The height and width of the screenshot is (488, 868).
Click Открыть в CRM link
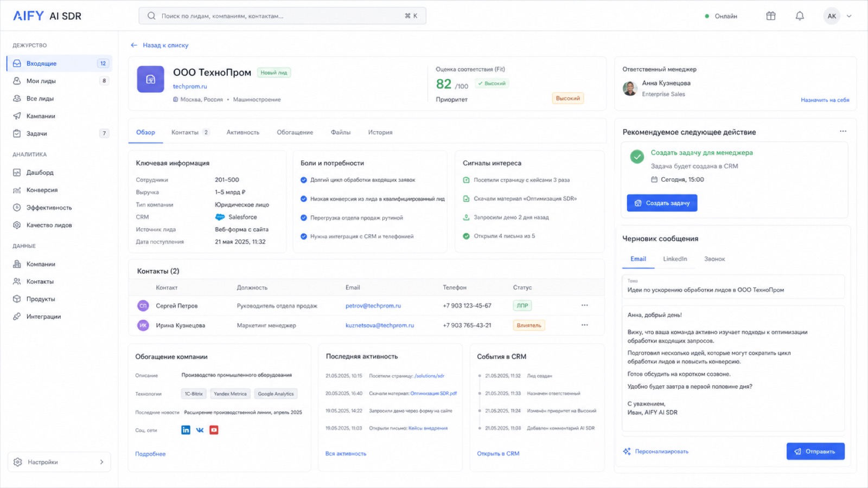pos(498,454)
